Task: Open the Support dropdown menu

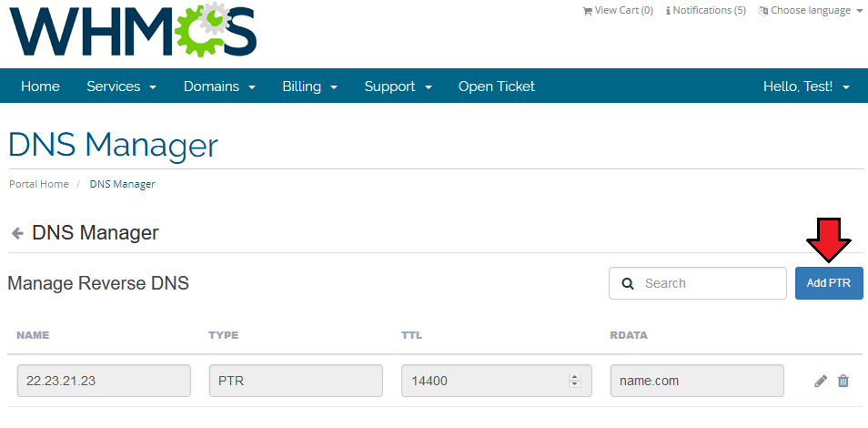Action: (x=398, y=87)
